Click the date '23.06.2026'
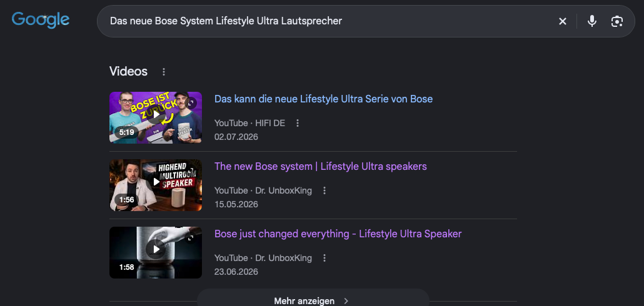The height and width of the screenshot is (306, 644). pos(236,272)
